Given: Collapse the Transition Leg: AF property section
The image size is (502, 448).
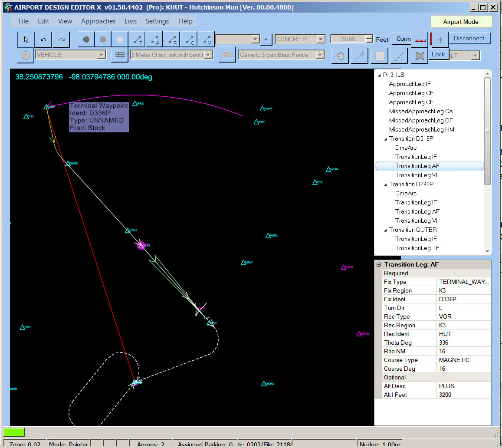Looking at the screenshot, I should 379,264.
